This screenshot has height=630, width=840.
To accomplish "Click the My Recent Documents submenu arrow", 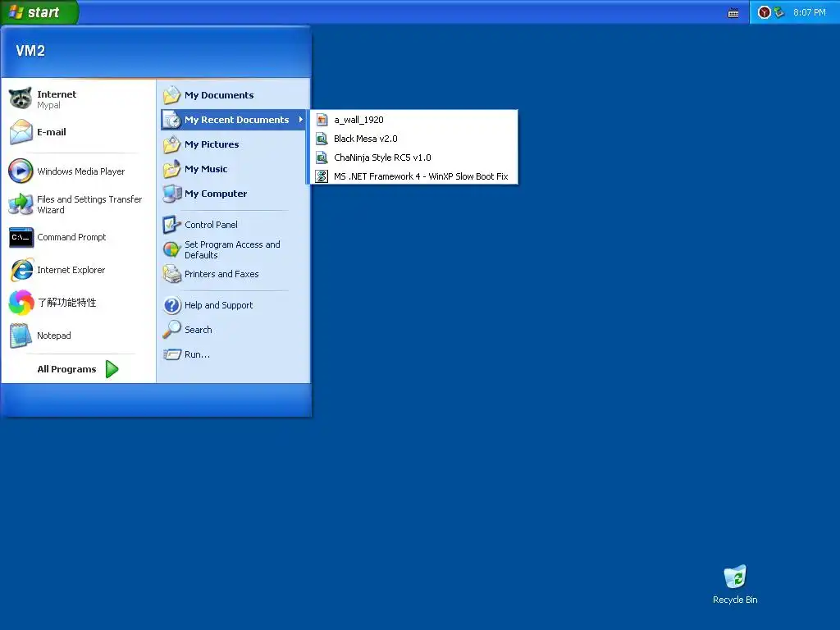I will click(300, 120).
